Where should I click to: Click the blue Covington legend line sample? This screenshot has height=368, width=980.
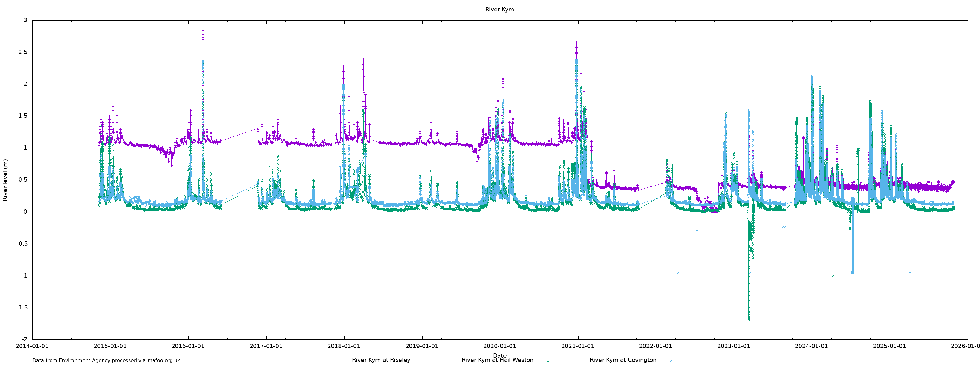[671, 360]
